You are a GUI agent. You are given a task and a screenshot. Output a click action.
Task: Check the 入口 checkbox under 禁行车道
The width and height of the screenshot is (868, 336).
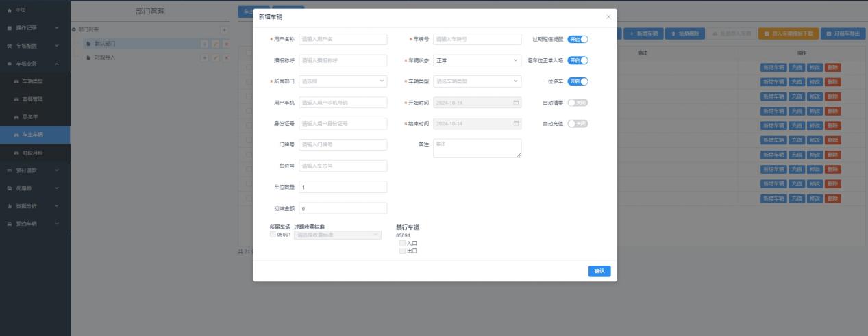pyautogui.click(x=402, y=243)
